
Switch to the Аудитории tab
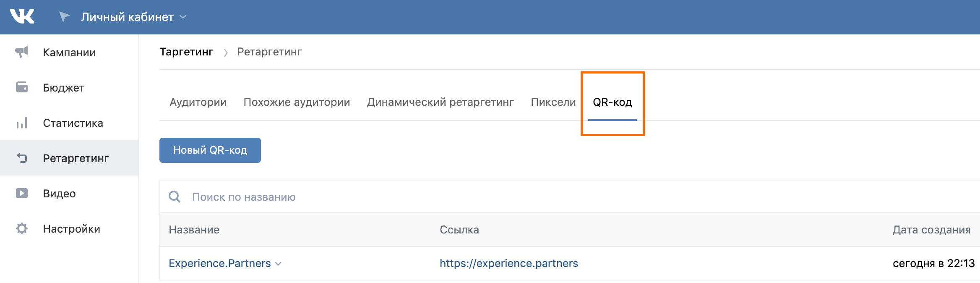click(x=198, y=102)
